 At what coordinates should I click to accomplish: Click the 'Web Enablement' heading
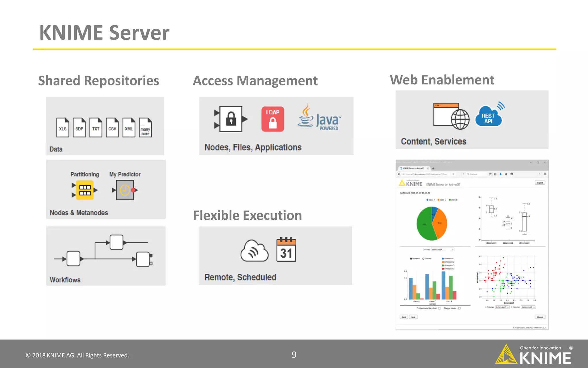(442, 80)
